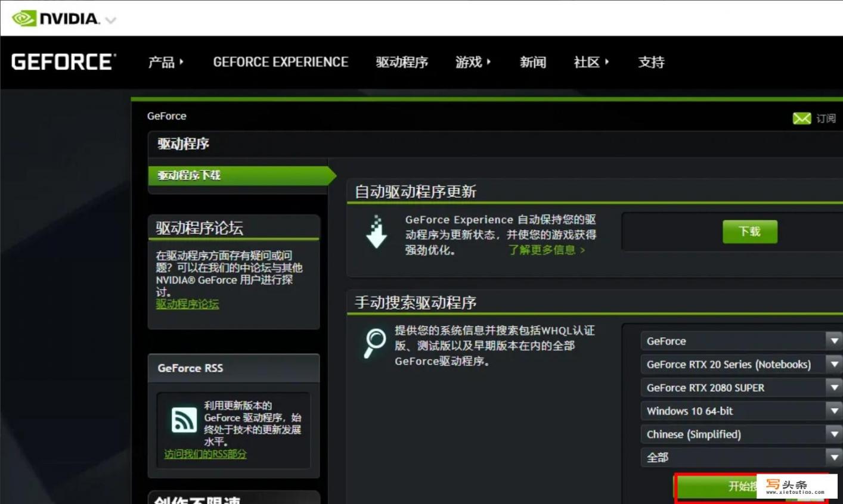Click the magnifying glass search icon

(374, 344)
